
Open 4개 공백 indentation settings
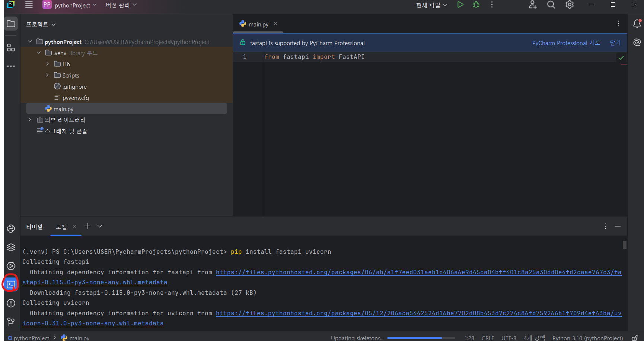tap(534, 338)
